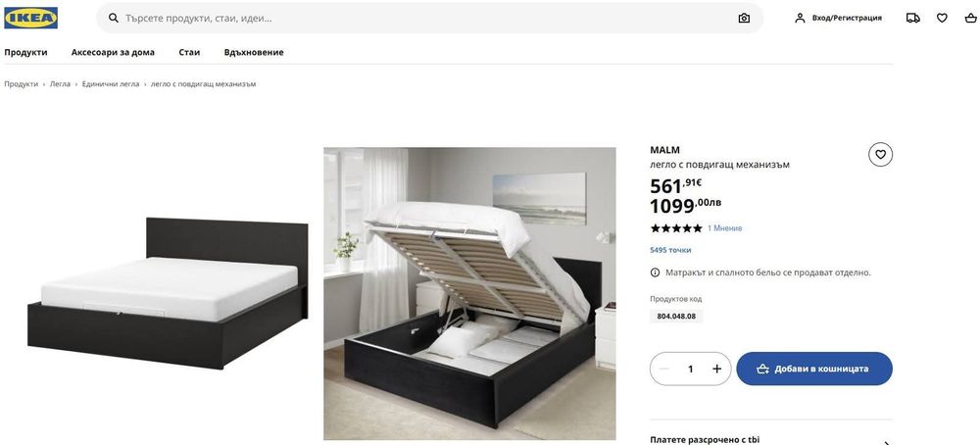
Task: Open the 1 Мнение review link
Action: pyautogui.click(x=725, y=228)
